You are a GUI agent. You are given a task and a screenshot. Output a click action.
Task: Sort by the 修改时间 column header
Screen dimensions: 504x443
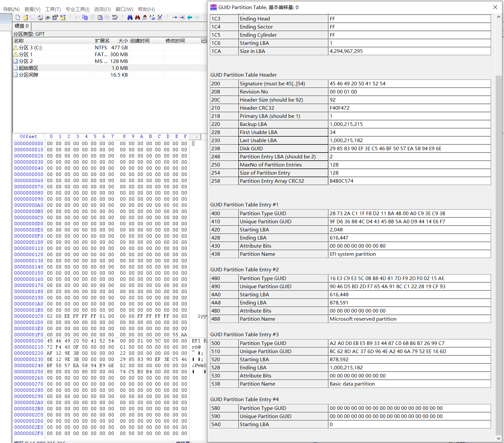(x=182, y=41)
